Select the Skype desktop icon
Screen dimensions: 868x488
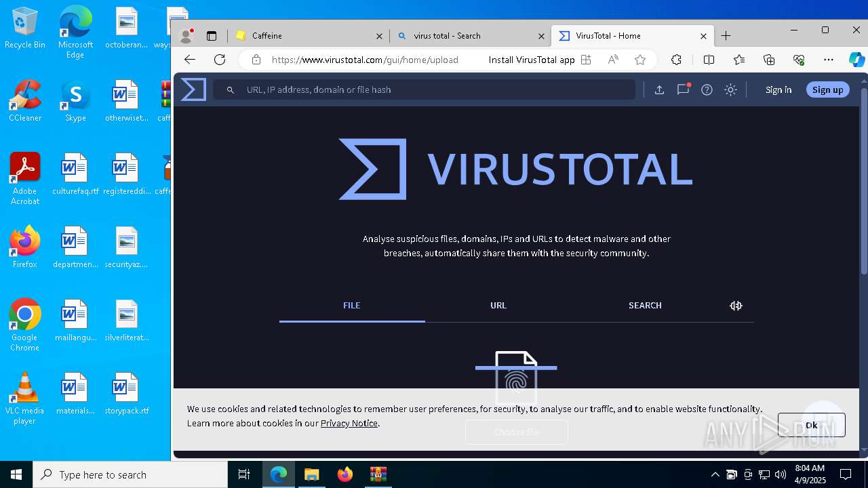pos(75,101)
